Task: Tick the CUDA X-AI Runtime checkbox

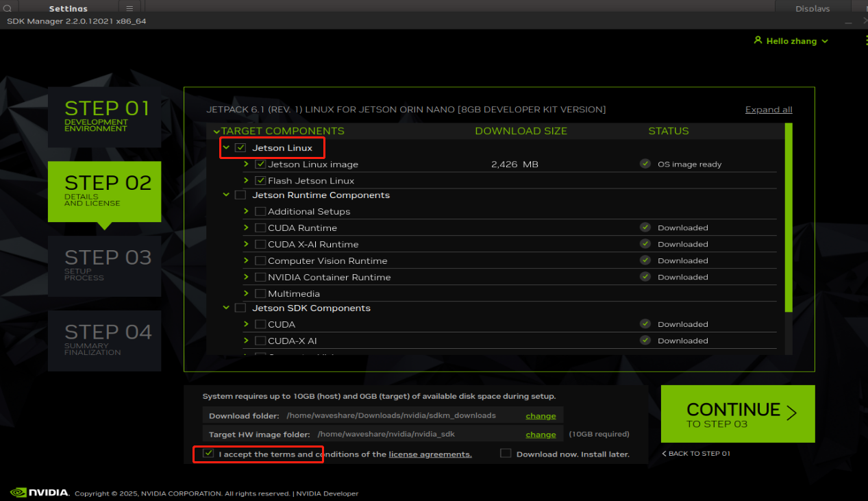Action: click(260, 245)
